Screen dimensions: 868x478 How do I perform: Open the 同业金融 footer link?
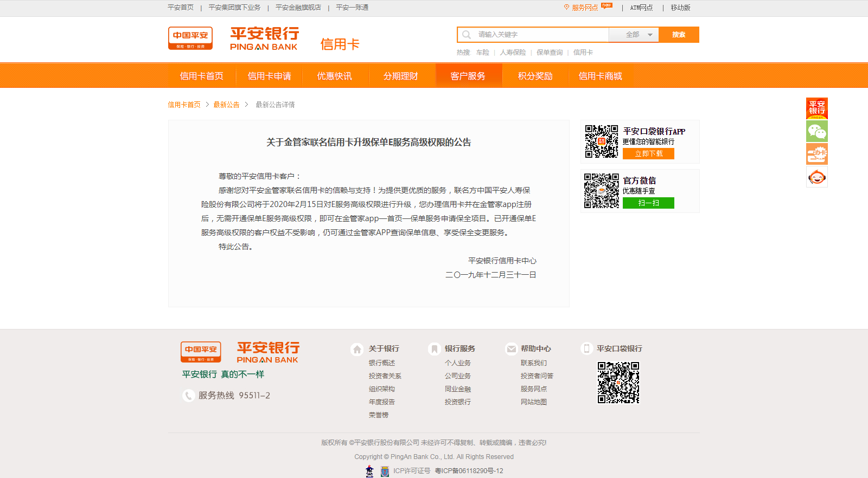[x=458, y=389]
